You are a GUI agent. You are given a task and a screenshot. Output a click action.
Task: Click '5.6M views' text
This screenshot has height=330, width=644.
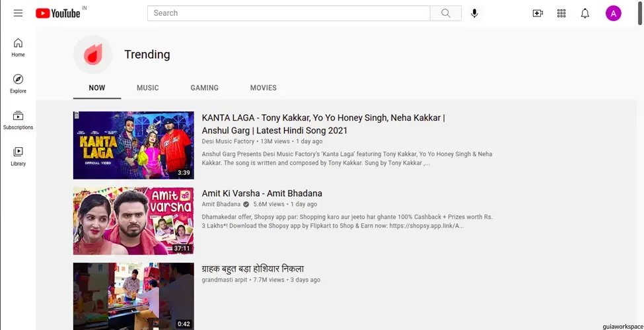tap(269, 204)
